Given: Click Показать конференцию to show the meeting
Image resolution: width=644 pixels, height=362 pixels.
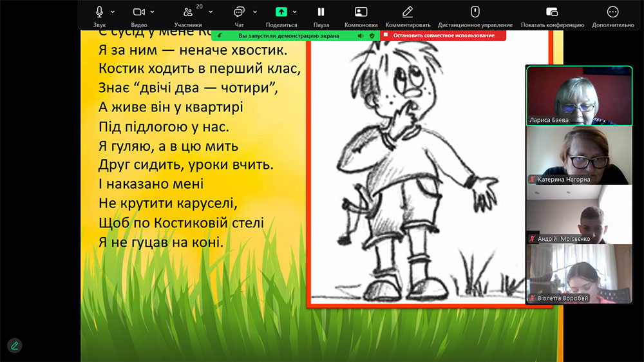Looking at the screenshot, I should pyautogui.click(x=551, y=12).
